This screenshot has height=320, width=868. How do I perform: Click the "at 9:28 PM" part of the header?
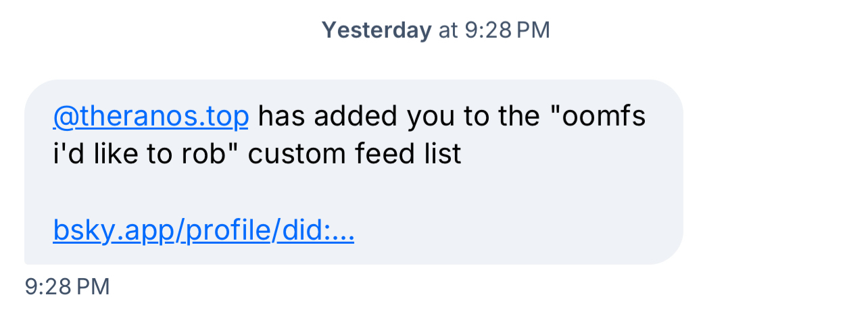coord(494,30)
